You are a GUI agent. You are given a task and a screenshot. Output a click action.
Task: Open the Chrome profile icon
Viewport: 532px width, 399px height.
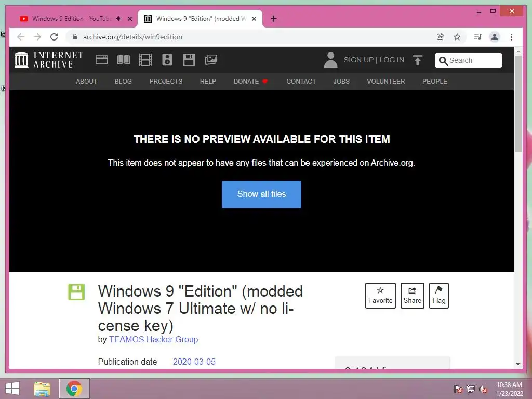(495, 37)
